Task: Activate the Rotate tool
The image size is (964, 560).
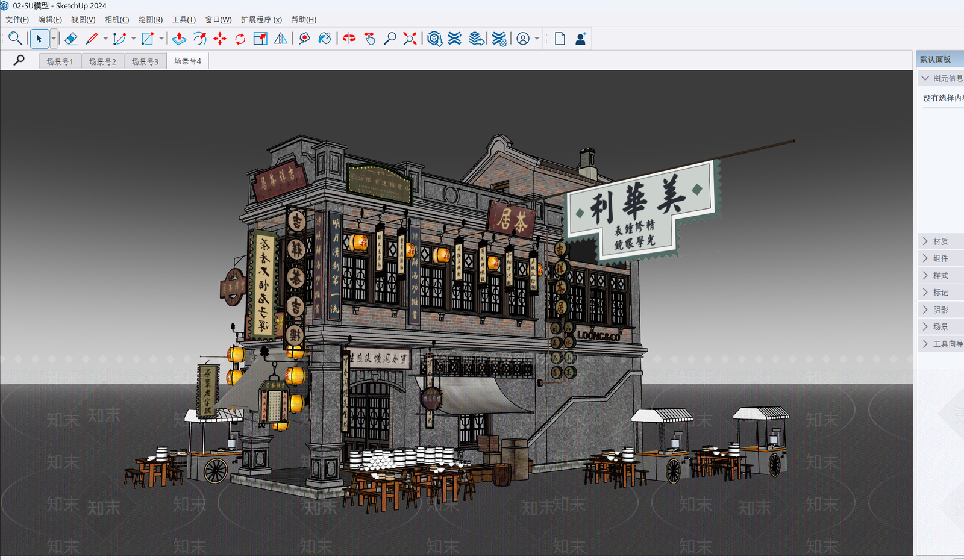Action: [240, 38]
